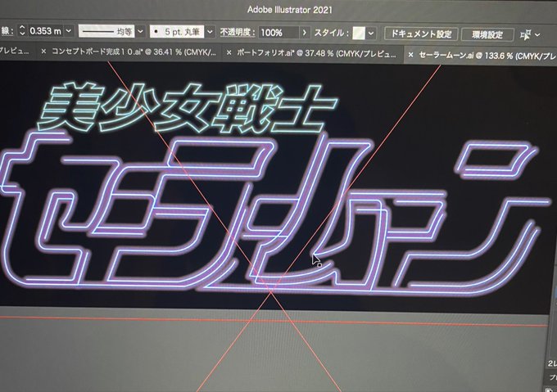This screenshot has height=392, width=557.
Task: Close the セーラームーン.ai document tab
Action: pos(410,55)
